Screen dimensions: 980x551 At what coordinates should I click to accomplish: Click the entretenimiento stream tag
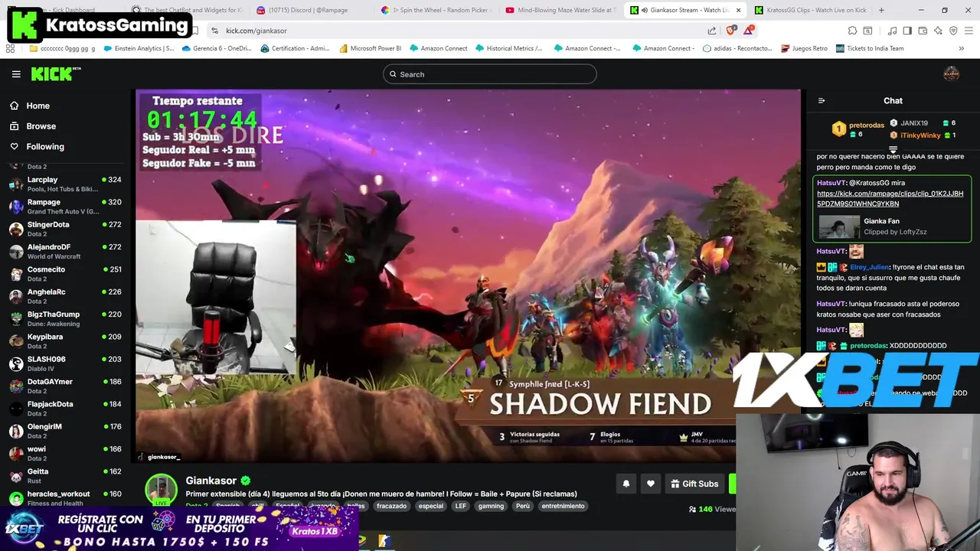563,506
